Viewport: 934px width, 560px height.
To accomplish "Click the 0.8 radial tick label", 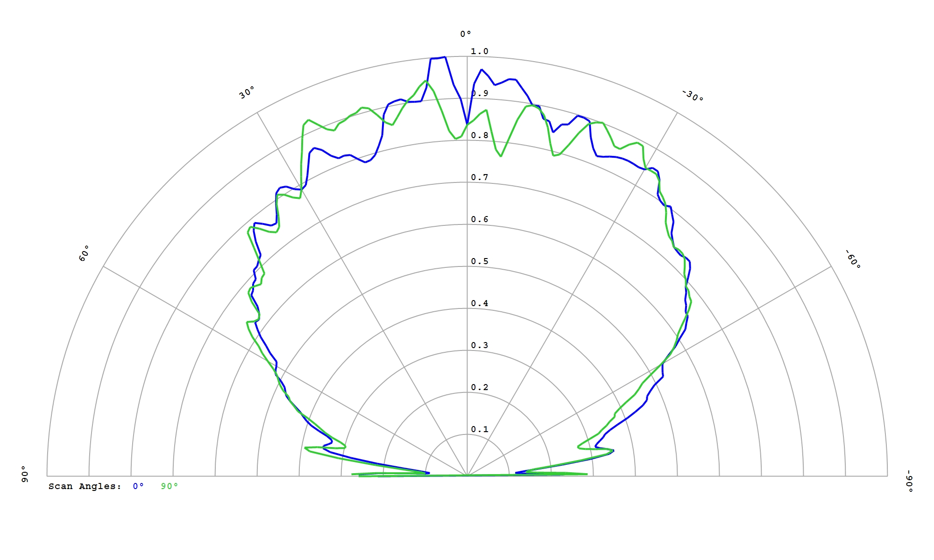I will (480, 135).
